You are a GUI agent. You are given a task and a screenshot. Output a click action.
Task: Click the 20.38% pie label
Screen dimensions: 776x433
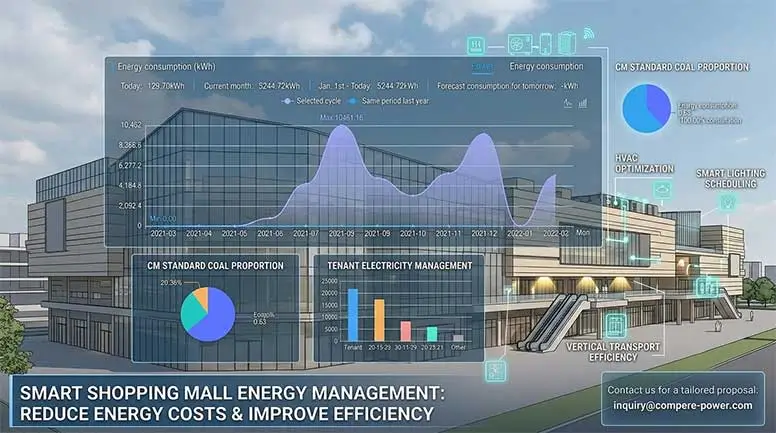pyautogui.click(x=171, y=283)
